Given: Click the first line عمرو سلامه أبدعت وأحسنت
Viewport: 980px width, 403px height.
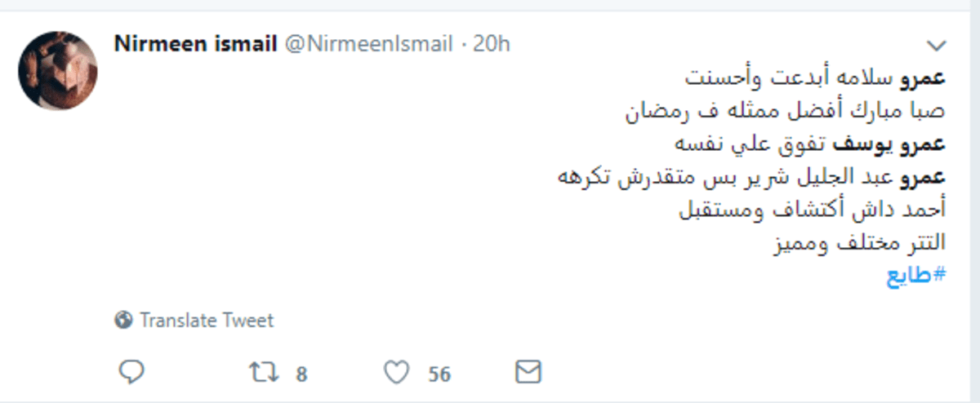Looking at the screenshot, I should [815, 79].
